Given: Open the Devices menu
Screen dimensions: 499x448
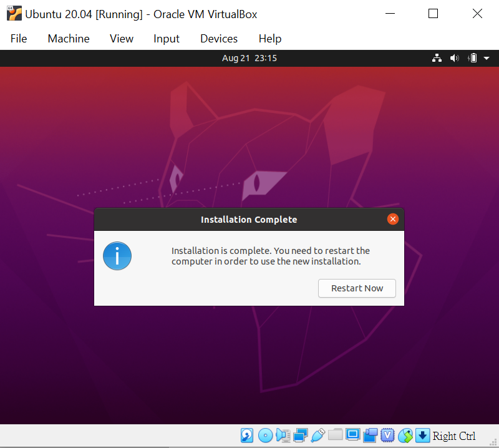Looking at the screenshot, I should [219, 39].
